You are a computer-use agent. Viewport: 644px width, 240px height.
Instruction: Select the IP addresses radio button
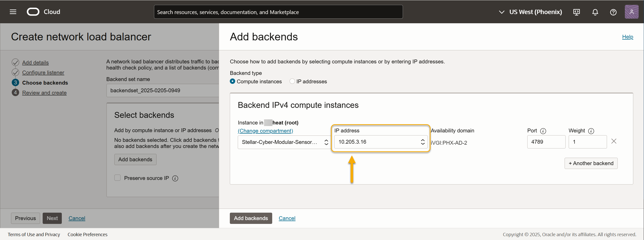(x=292, y=81)
